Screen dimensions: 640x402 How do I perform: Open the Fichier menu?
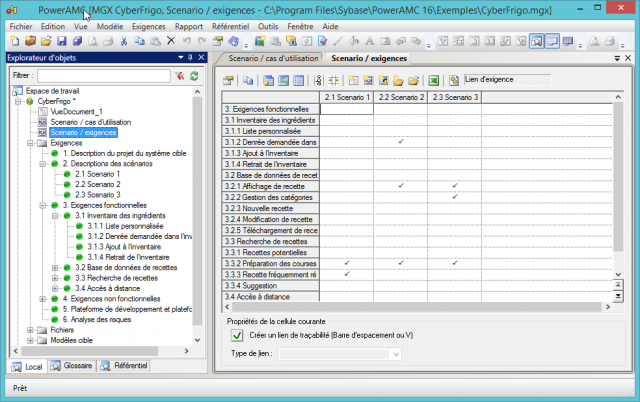click(21, 27)
